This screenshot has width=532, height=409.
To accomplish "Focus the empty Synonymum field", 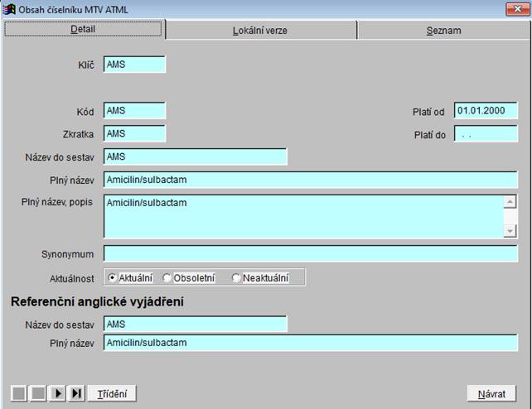I will [310, 253].
